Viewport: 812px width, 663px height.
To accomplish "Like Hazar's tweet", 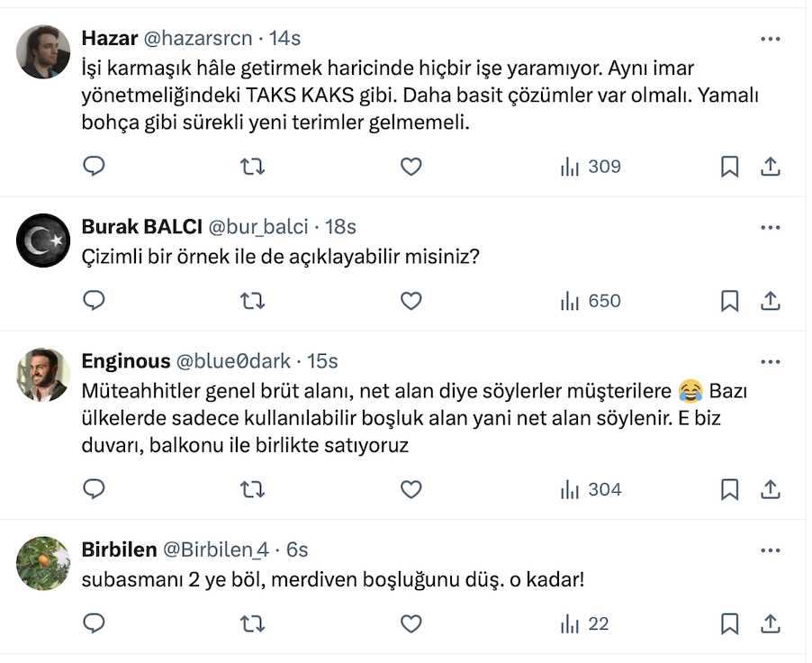I will 411,167.
